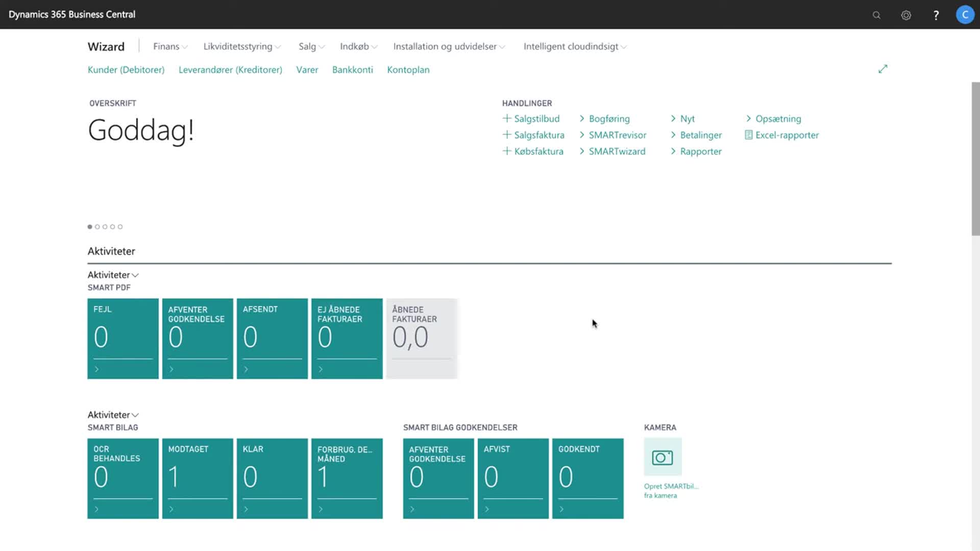This screenshot has width=980, height=551.
Task: Click the expand page arrows icon
Action: click(x=883, y=69)
